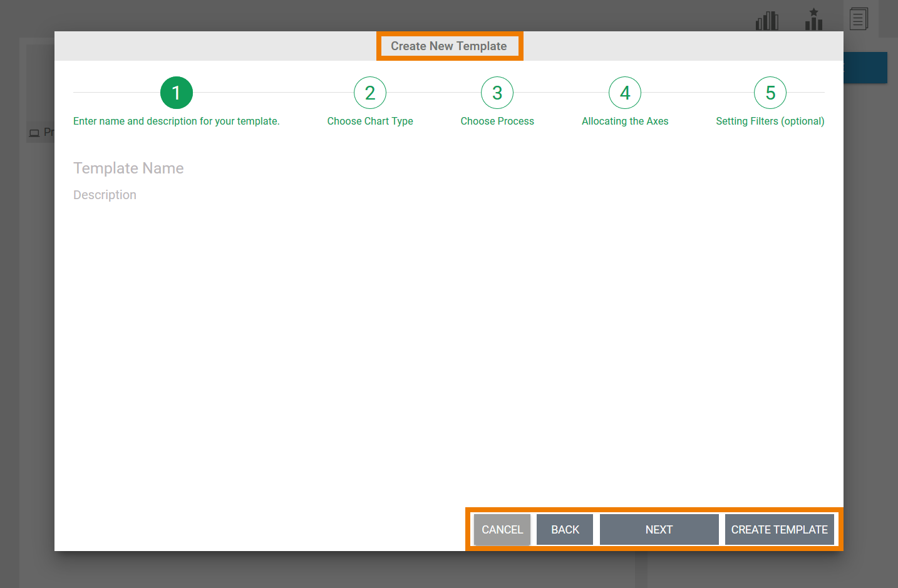Click the 'Choose Process' step label
The width and height of the screenshot is (898, 588).
[x=497, y=121]
